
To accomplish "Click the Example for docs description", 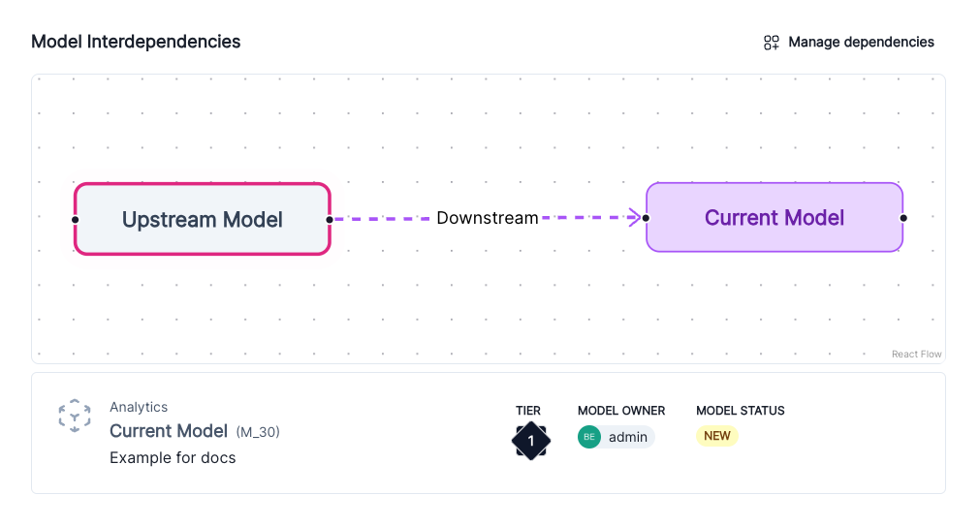I will (x=173, y=457).
